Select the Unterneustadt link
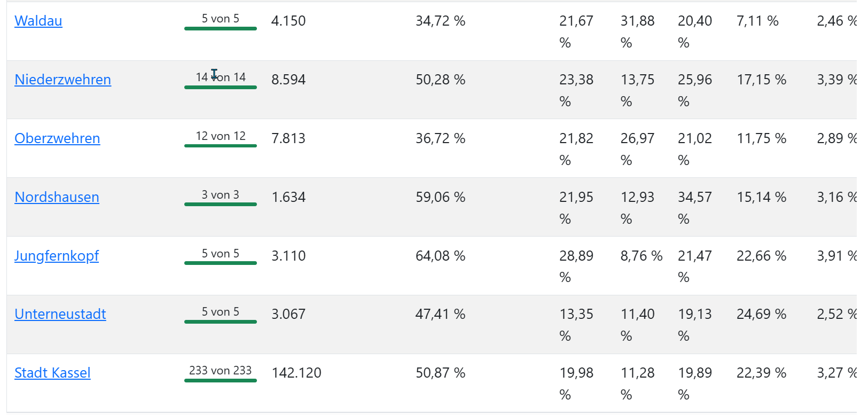Image resolution: width=868 pixels, height=415 pixels. (x=60, y=314)
